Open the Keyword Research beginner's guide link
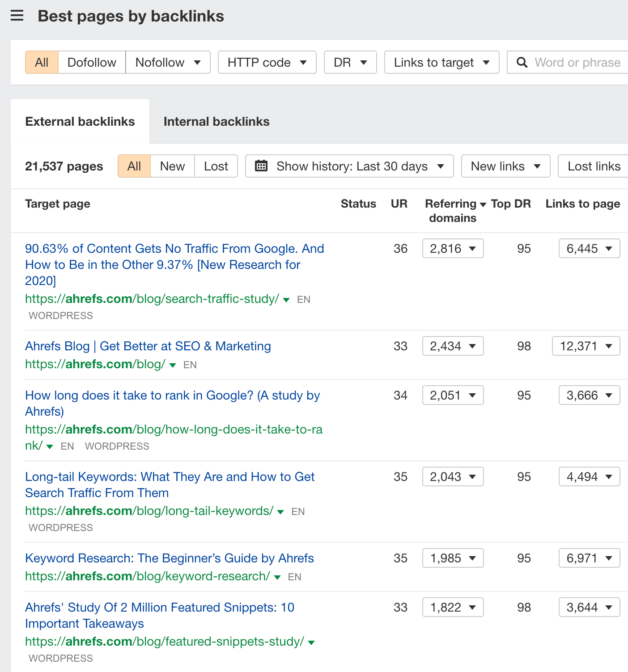Viewport: 628px width, 672px height. point(169,558)
